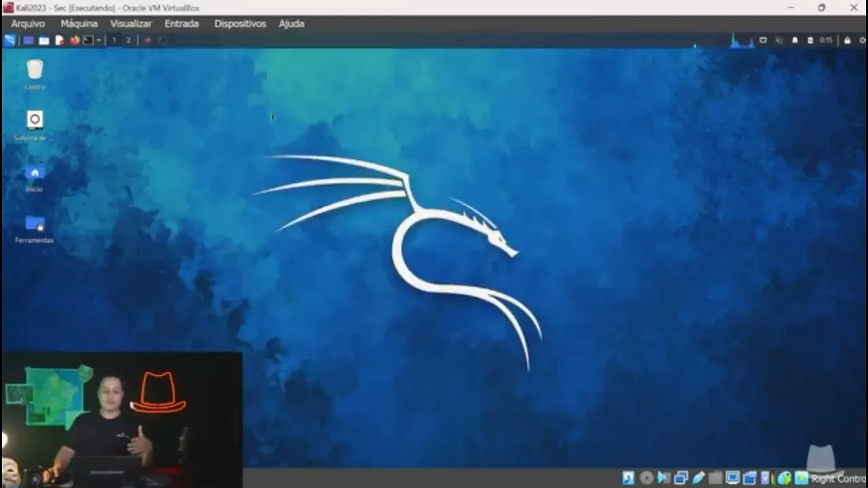The image size is (868, 488).
Task: Click the shared folders status icon
Action: pyautogui.click(x=715, y=478)
